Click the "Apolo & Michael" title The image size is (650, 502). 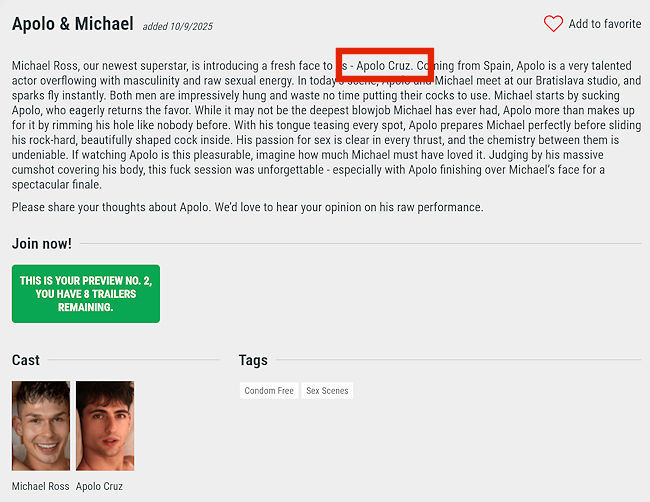[x=72, y=23]
